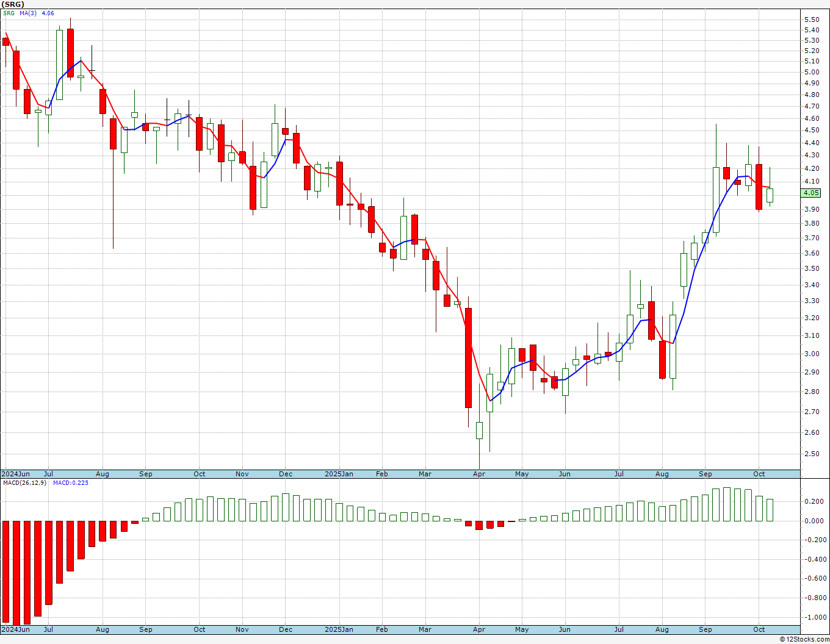Click the green 4.05 current price tag

(x=811, y=193)
